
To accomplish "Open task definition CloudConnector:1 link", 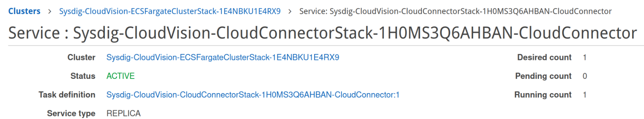I will (x=253, y=95).
